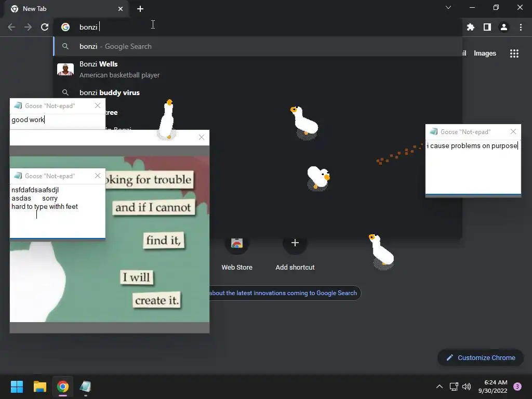Click the Goose notepad taskbar icon
This screenshot has width=532, height=399.
tap(86, 387)
